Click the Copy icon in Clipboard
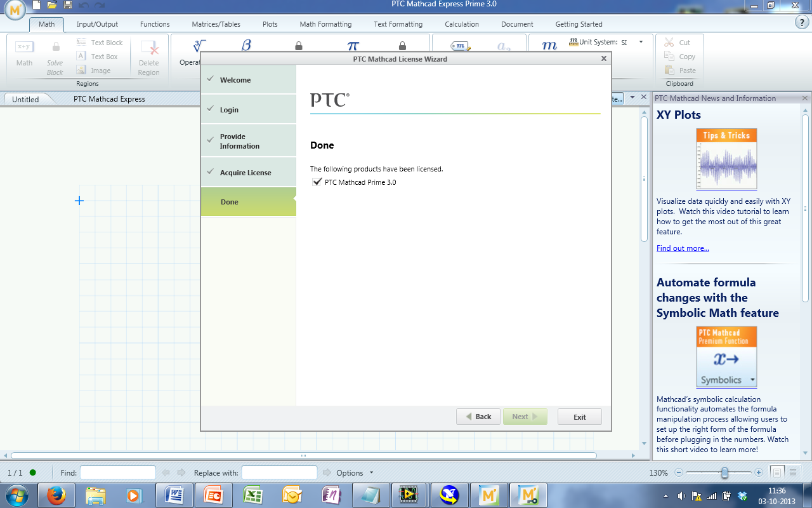The width and height of the screenshot is (812, 508). (x=669, y=57)
